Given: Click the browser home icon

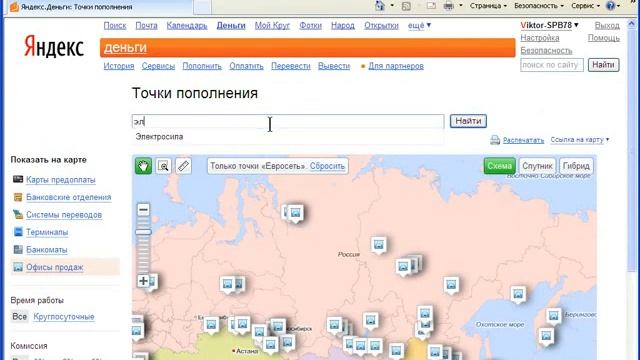Looking at the screenshot, I should [x=380, y=6].
